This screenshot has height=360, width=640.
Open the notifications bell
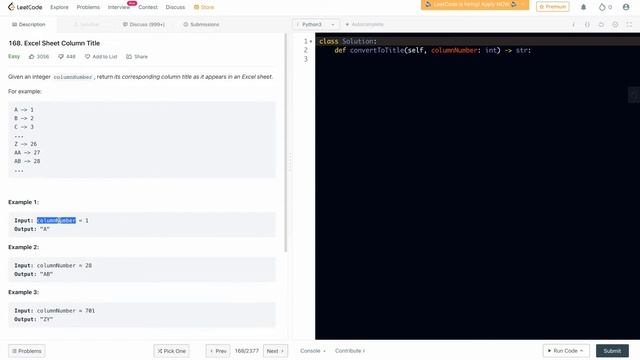pyautogui.click(x=583, y=7)
